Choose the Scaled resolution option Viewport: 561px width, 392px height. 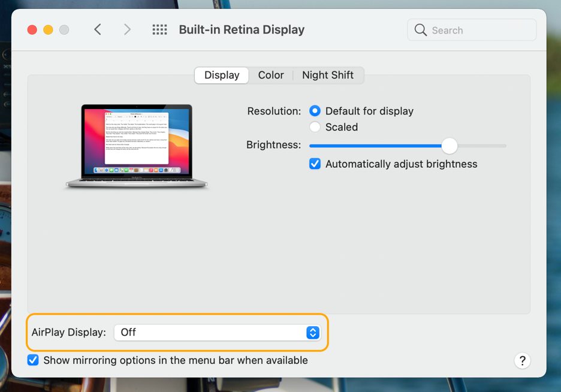click(315, 127)
